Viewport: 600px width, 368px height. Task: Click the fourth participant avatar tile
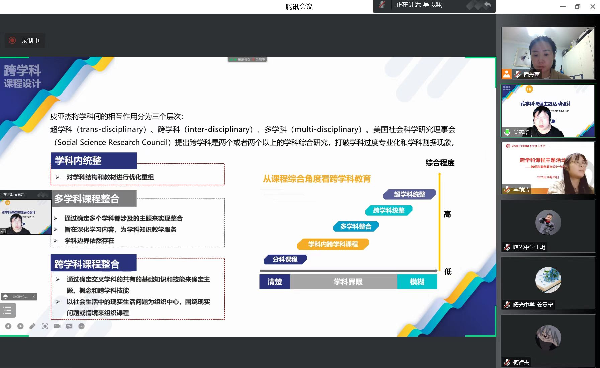(x=548, y=226)
